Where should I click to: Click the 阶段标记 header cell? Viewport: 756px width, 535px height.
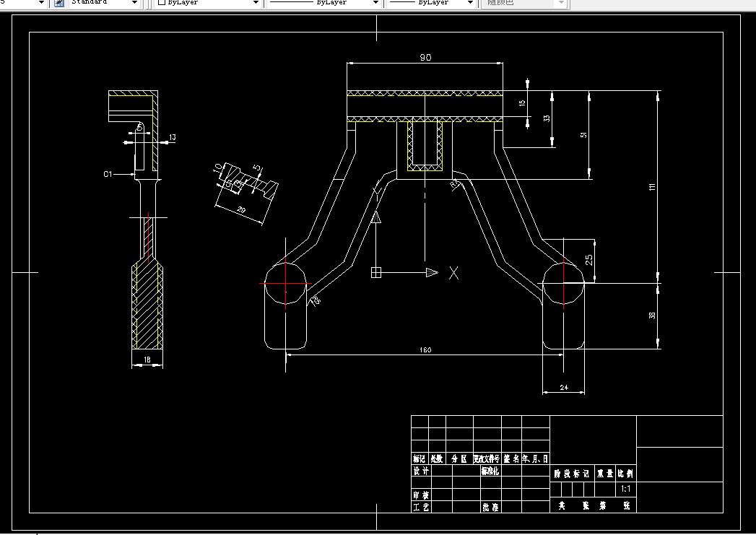[x=572, y=474]
